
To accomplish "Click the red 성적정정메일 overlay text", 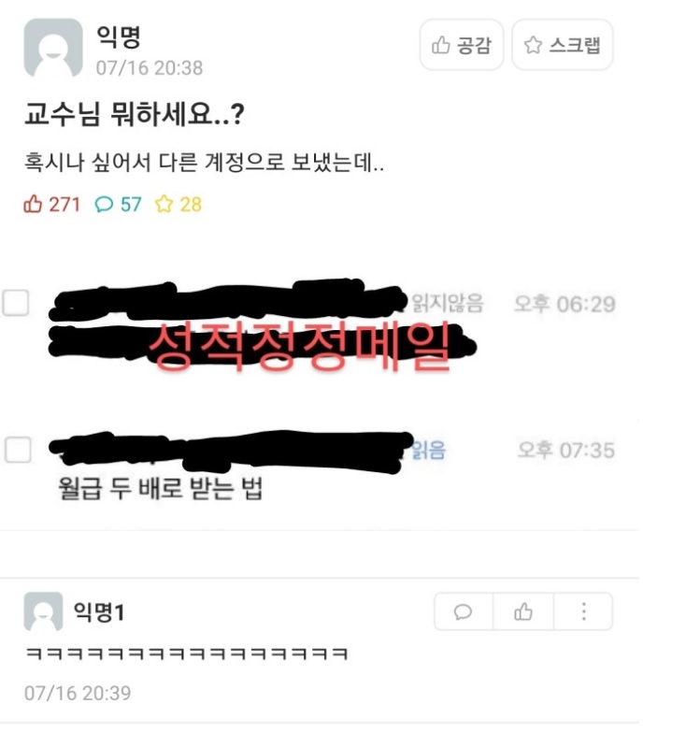I will click(299, 346).
